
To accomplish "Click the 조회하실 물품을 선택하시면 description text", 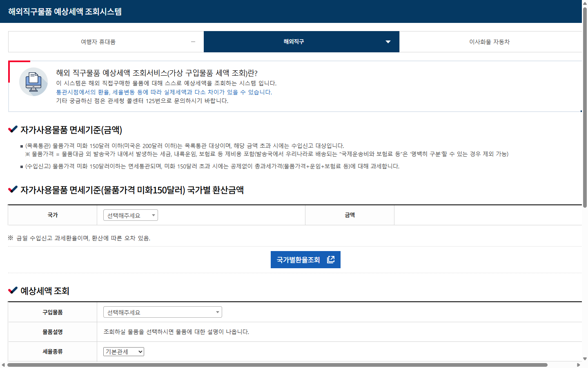I will click(x=176, y=332).
